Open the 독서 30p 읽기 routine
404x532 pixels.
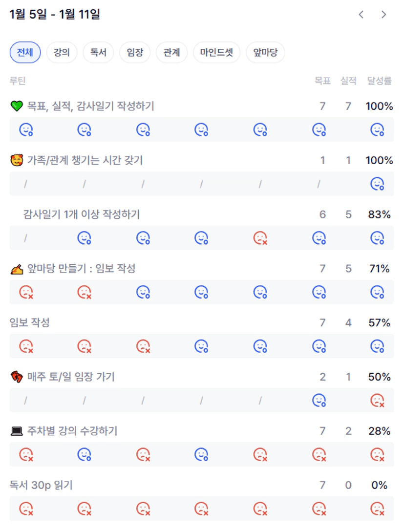(x=41, y=486)
